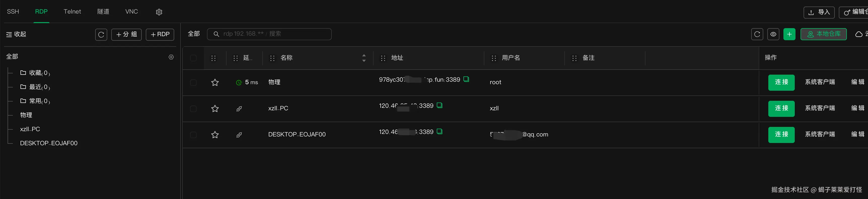Click refresh icon beside 分组 button
The image size is (868, 199).
coord(101,34)
